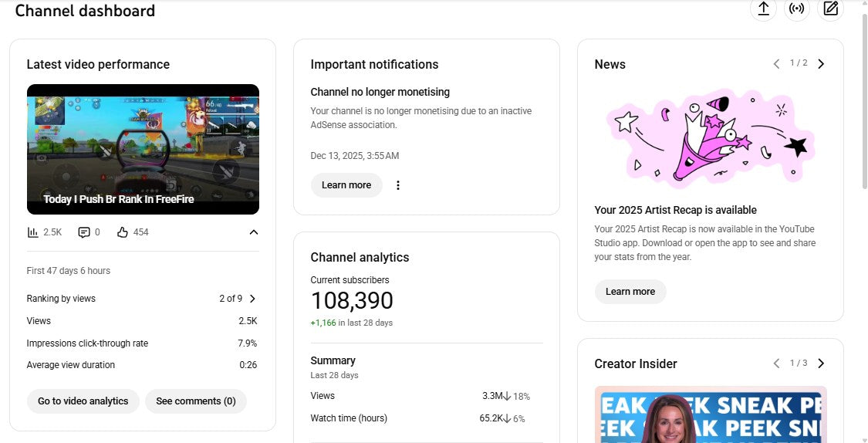Collapse latest video performance details
868x443 pixels.
coord(253,232)
